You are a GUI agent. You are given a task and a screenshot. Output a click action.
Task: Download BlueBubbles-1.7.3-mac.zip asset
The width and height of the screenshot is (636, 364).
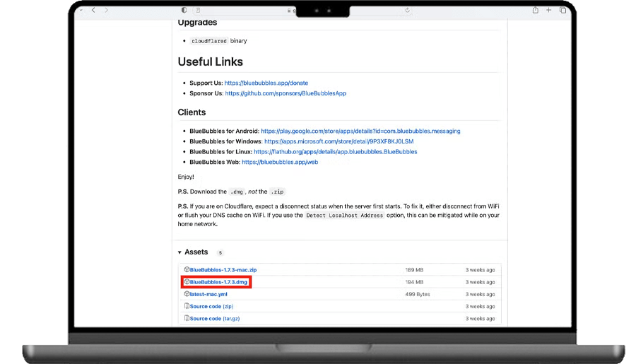pyautogui.click(x=223, y=270)
